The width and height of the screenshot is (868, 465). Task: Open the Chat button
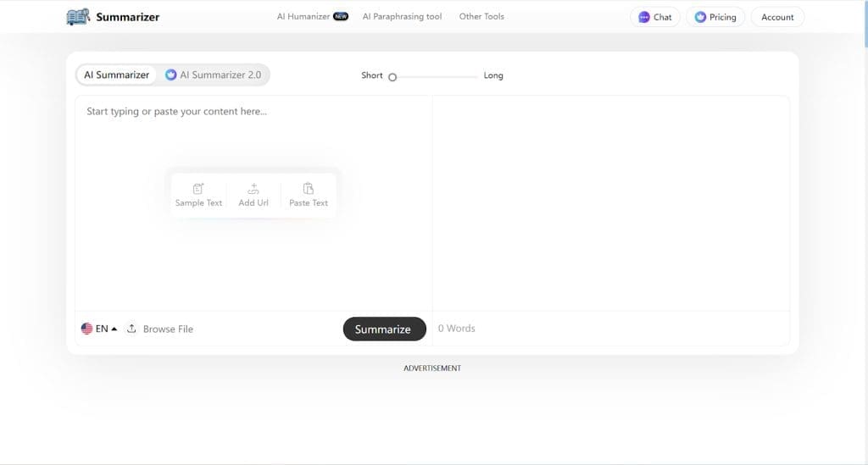[x=655, y=17]
